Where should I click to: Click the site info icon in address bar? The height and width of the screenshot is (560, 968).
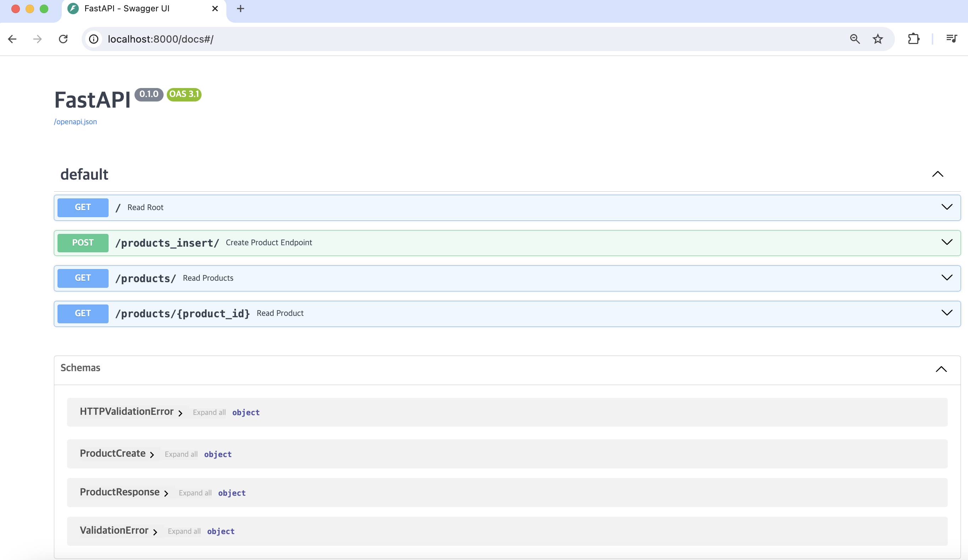click(x=94, y=39)
